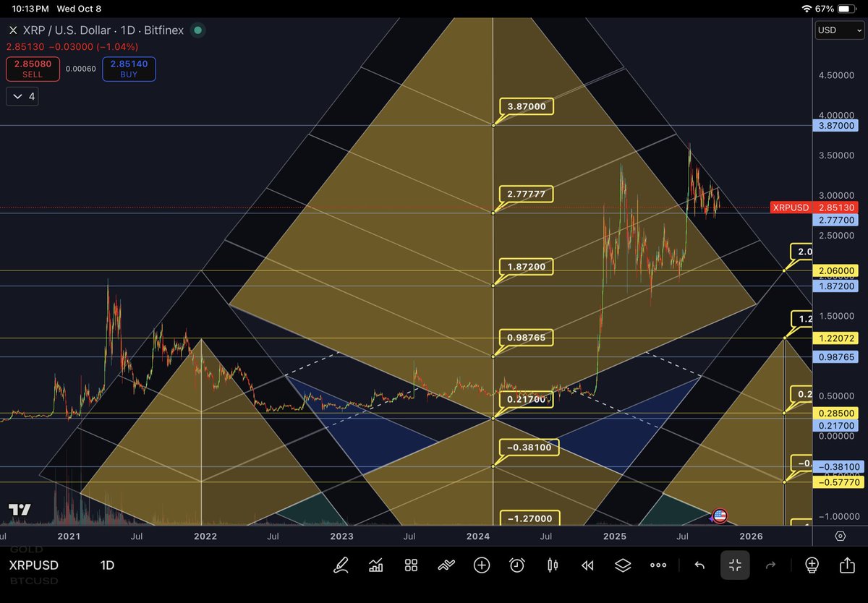Undo the last action
868x603 pixels.
[699, 565]
